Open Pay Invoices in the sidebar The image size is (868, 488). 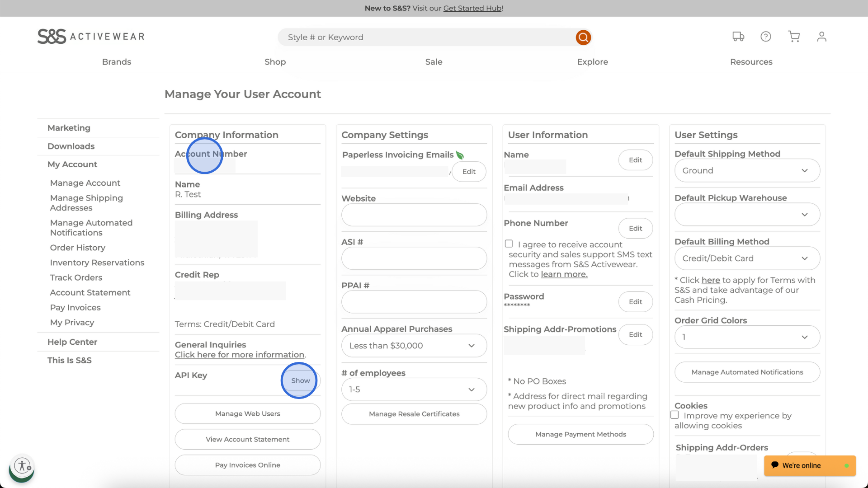pyautogui.click(x=75, y=307)
